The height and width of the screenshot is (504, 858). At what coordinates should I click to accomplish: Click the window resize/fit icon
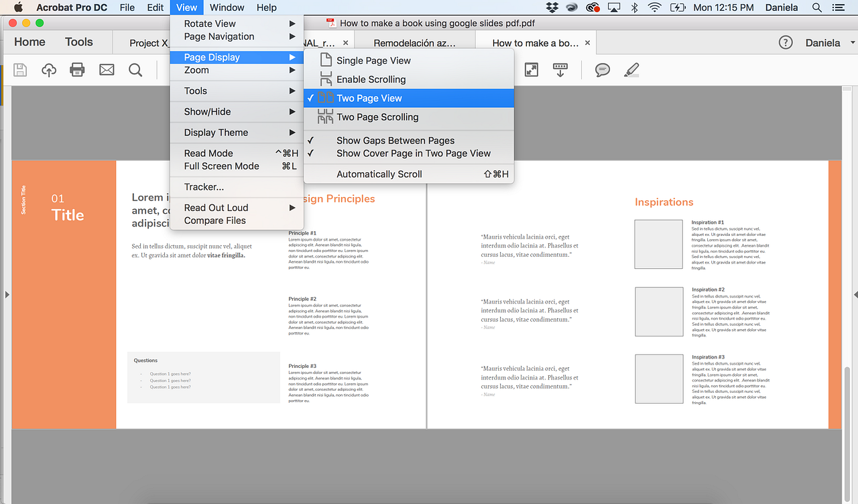(x=532, y=70)
